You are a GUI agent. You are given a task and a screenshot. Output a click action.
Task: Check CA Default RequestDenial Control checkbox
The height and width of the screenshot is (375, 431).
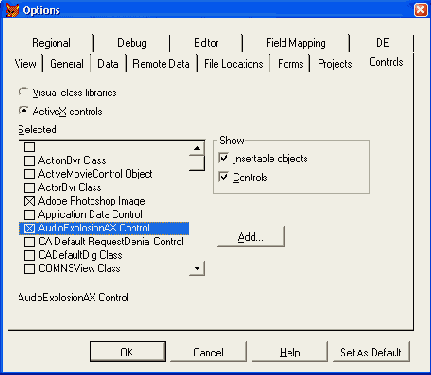pos(29,242)
